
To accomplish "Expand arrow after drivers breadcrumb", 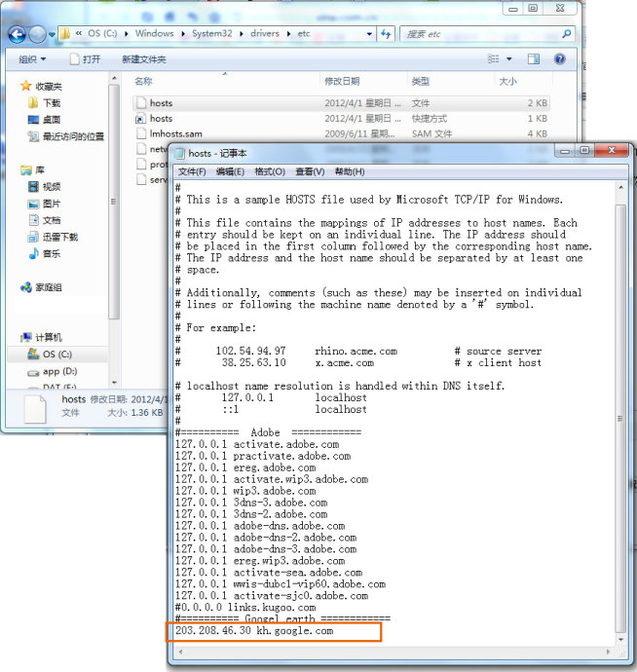I will 288,34.
